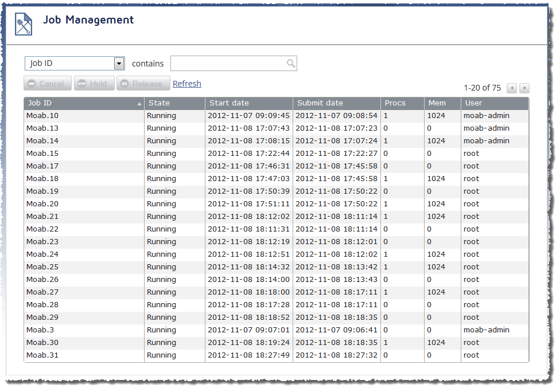This screenshot has height=392, width=560.
Task: Click the Cancel button
Action: click(x=48, y=84)
